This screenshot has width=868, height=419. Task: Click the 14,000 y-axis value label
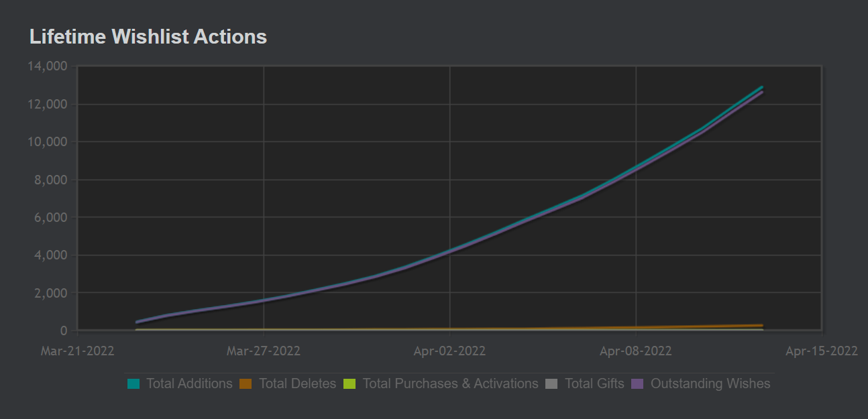point(48,66)
